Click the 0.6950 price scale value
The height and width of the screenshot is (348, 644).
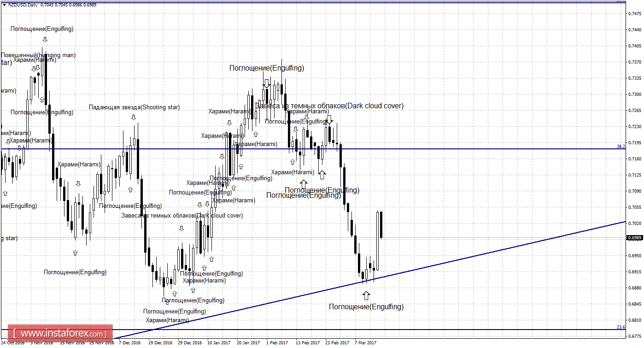[635, 255]
